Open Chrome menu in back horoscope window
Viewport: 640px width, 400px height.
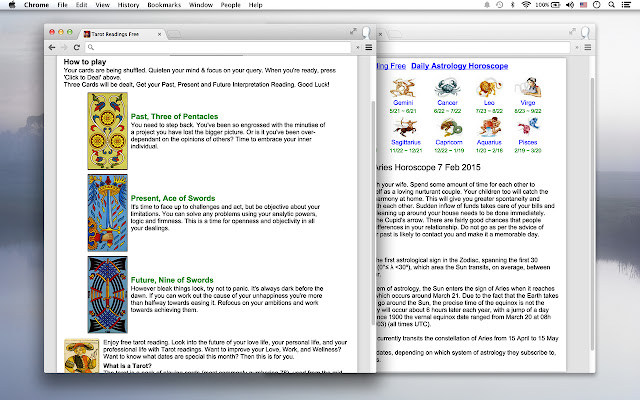click(588, 47)
